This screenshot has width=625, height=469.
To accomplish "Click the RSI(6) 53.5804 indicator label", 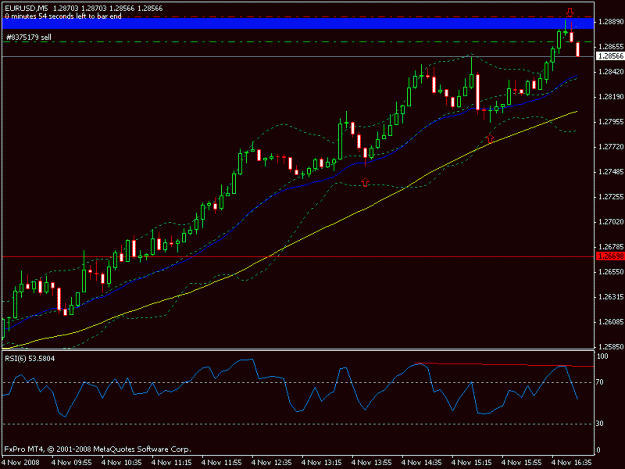I will 30,359.
